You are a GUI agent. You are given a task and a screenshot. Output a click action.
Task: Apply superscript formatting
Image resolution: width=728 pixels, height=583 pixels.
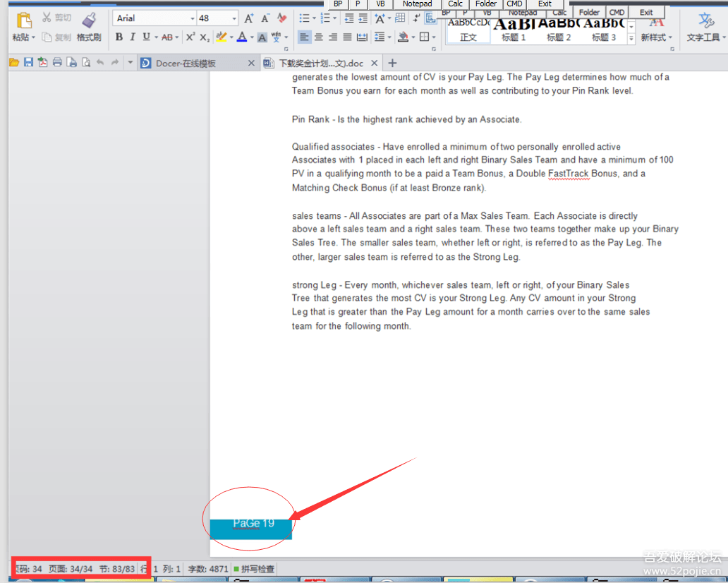pos(190,37)
